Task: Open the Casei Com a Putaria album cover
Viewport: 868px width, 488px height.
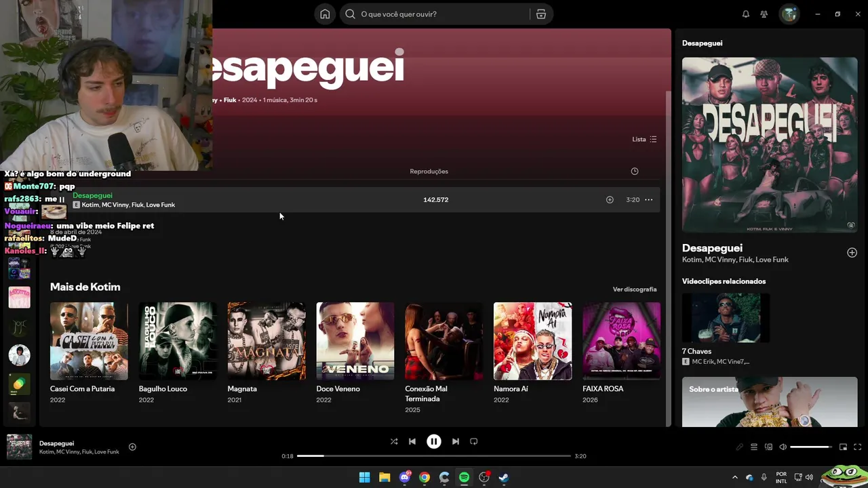Action: (x=89, y=341)
